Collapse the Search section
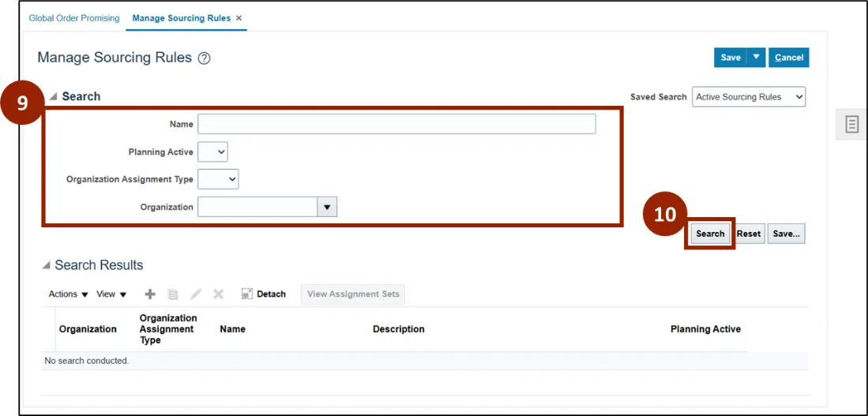 click(53, 96)
